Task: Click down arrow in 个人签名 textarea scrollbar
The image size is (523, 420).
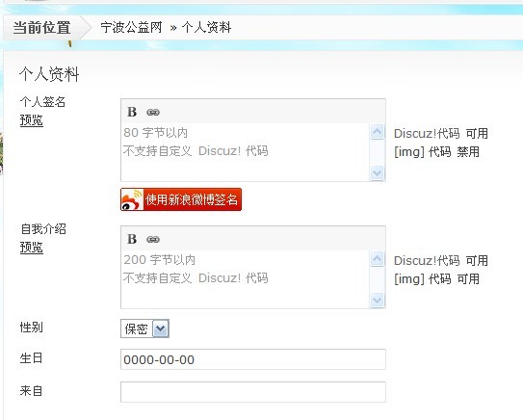Action: (377, 173)
